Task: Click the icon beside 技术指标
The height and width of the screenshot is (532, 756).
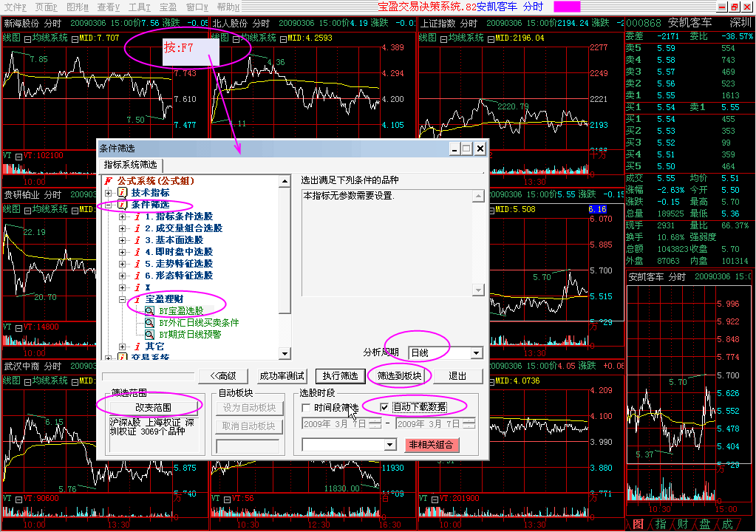Action: click(123, 193)
